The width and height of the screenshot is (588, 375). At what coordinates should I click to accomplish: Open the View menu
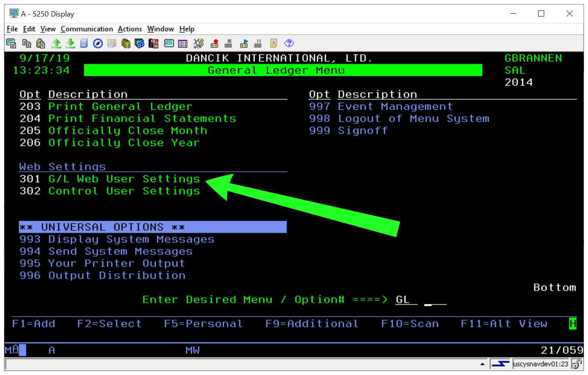tap(48, 29)
